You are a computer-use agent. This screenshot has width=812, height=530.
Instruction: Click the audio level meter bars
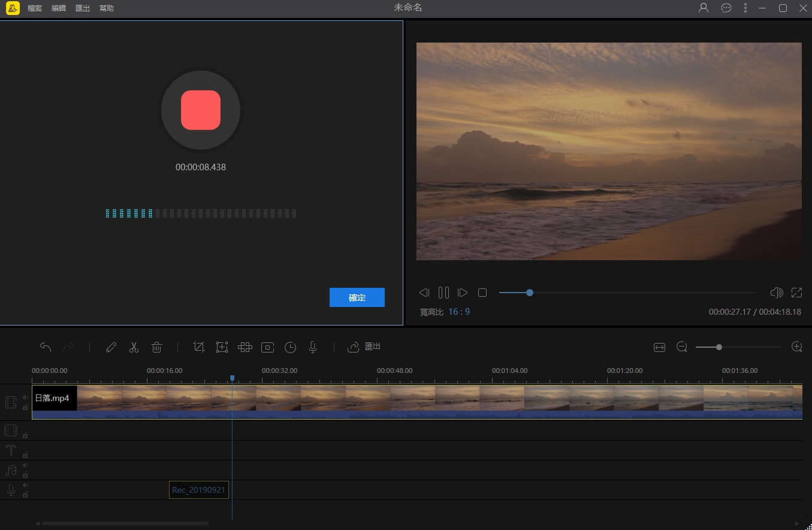[x=201, y=213]
